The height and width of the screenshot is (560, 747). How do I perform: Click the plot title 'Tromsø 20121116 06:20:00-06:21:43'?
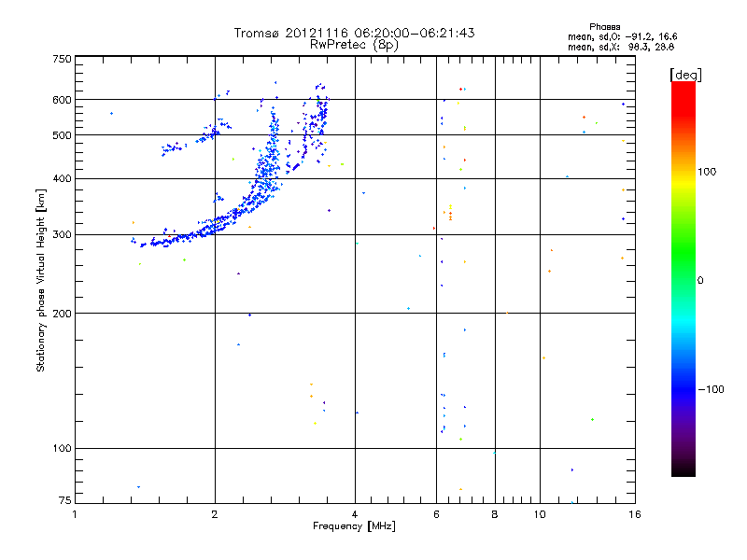click(x=354, y=33)
